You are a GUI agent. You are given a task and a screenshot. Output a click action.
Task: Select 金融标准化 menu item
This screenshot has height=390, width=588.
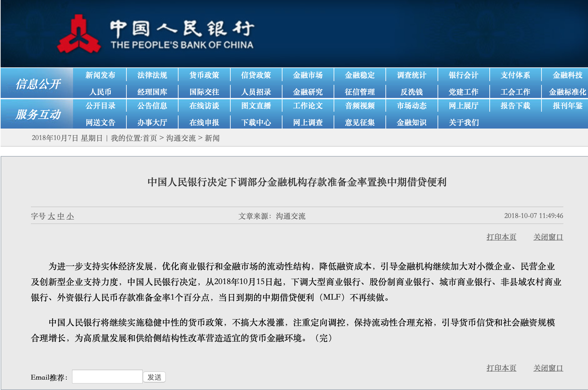pos(567,92)
